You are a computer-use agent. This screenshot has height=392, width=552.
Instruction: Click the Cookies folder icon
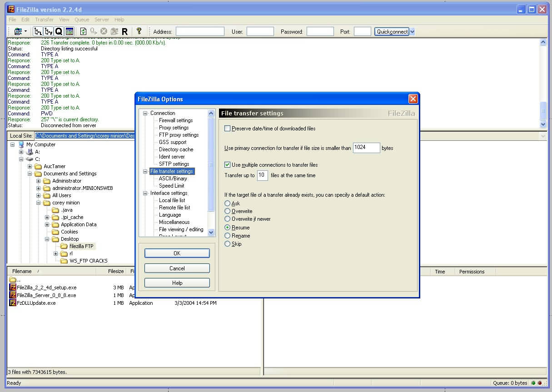[x=56, y=232]
